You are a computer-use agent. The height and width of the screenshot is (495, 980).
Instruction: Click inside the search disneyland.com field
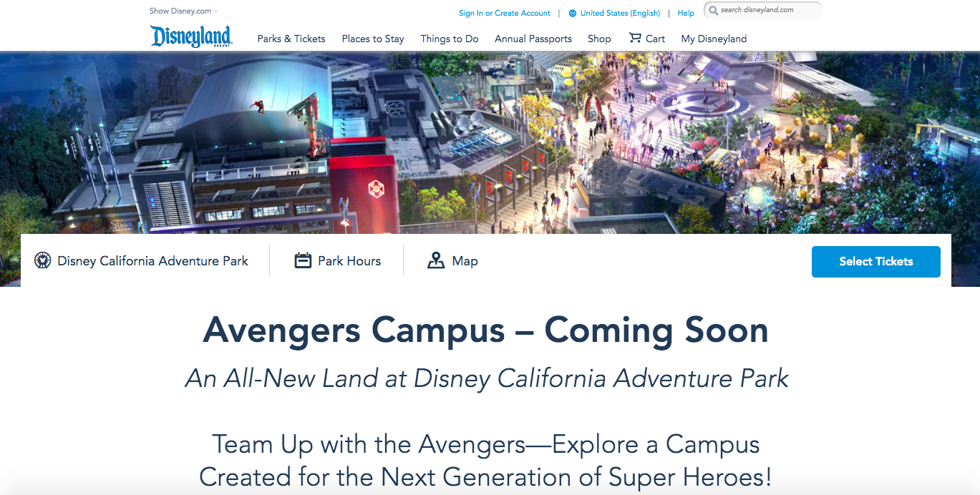[759, 10]
